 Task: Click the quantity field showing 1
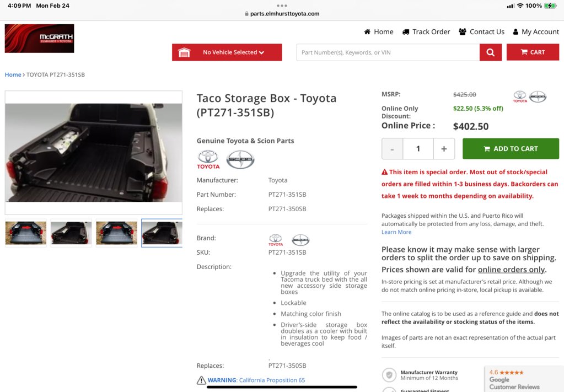click(x=418, y=148)
